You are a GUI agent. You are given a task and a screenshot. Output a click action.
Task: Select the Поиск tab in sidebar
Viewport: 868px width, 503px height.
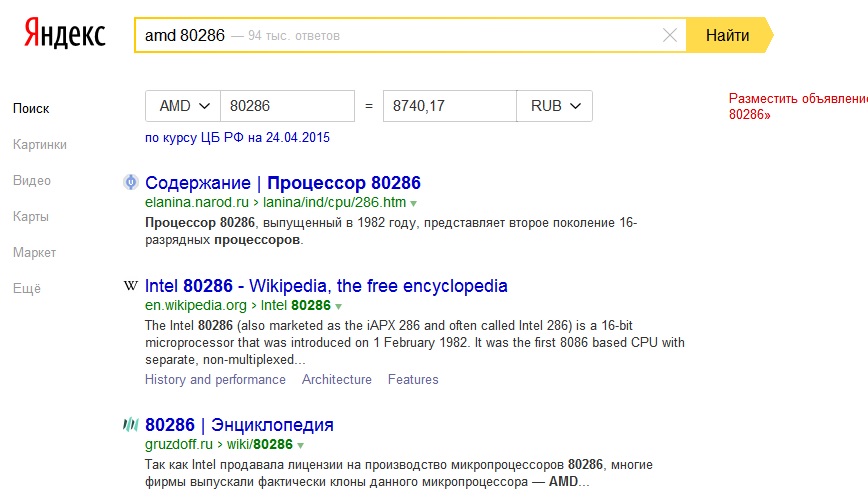31,108
